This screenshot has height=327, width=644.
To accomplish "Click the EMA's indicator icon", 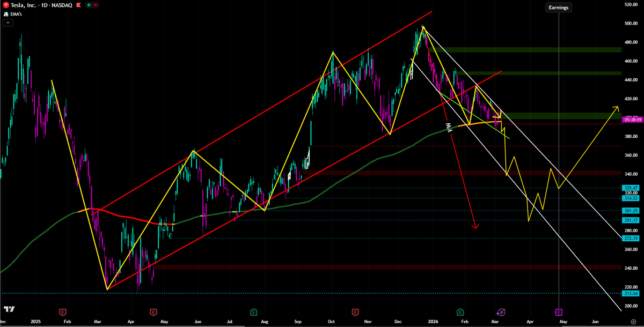I will pos(6,14).
